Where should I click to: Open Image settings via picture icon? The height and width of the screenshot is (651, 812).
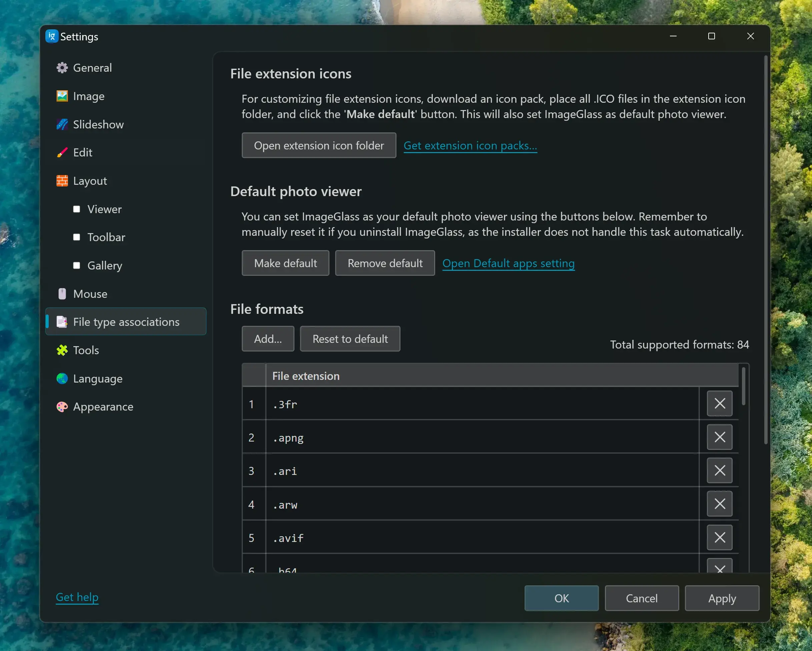coord(62,96)
